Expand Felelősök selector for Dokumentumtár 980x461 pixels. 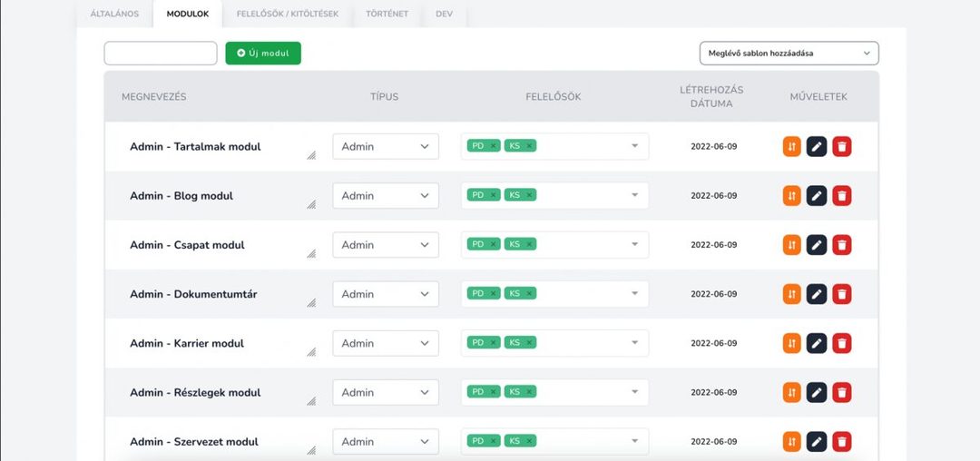point(634,294)
